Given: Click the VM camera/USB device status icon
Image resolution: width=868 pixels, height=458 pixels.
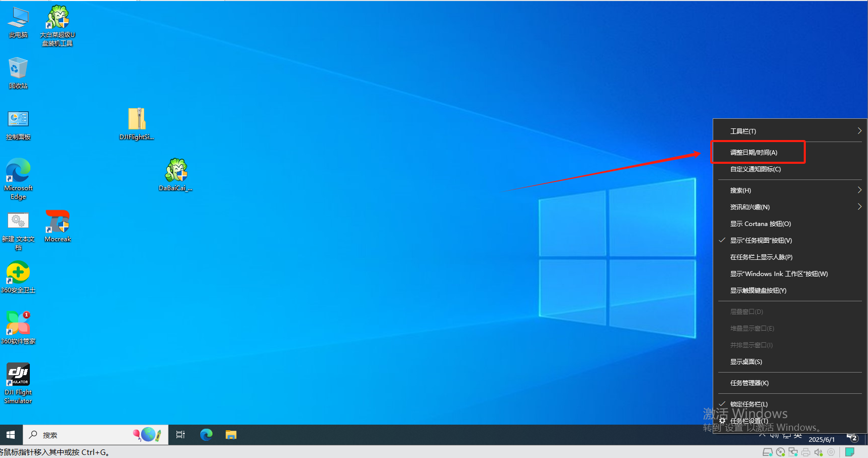Looking at the screenshot, I should (x=831, y=452).
